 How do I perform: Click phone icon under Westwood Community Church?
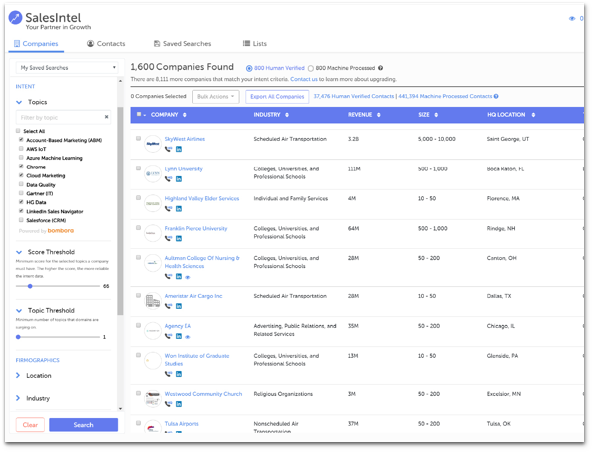[x=168, y=404]
